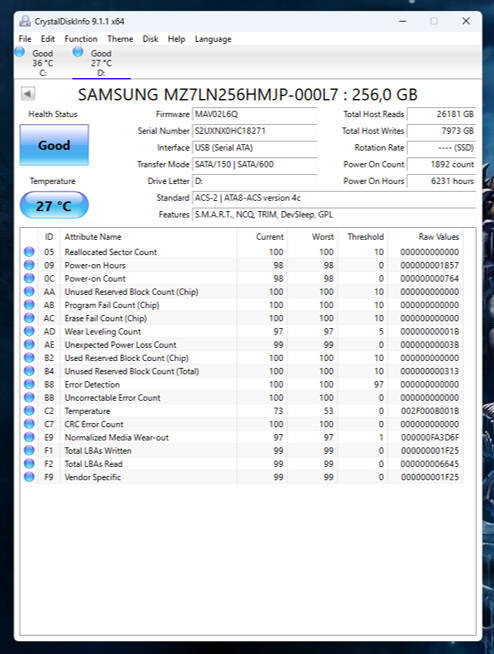Click the Total Host Reads value 26181 GB
This screenshot has height=654, width=494.
[441, 114]
